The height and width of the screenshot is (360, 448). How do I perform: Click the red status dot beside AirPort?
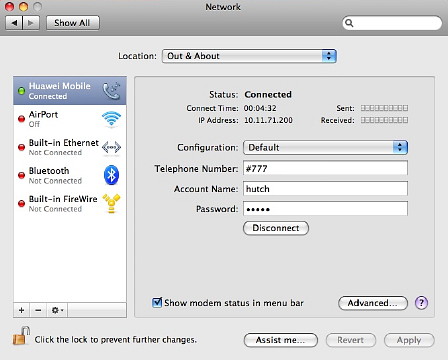click(21, 119)
